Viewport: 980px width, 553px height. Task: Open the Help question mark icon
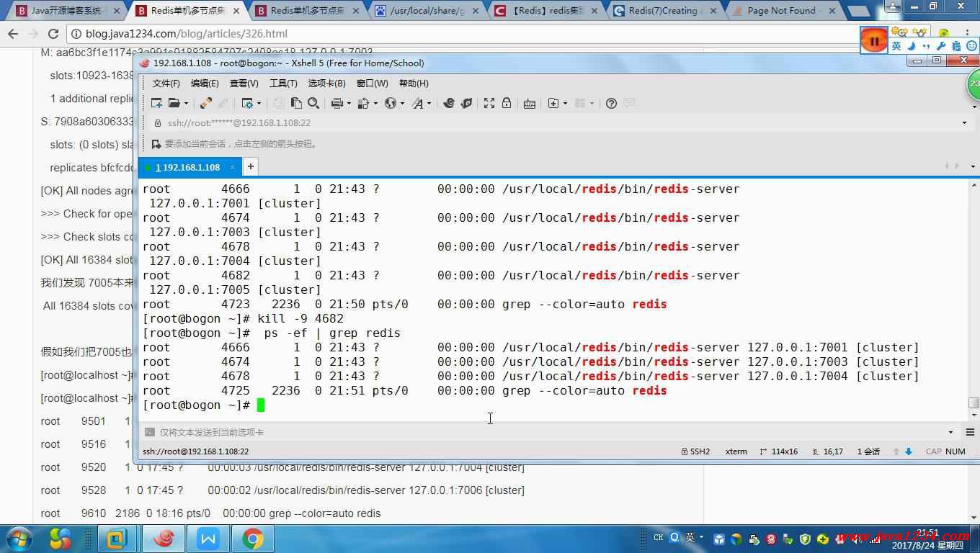[611, 103]
